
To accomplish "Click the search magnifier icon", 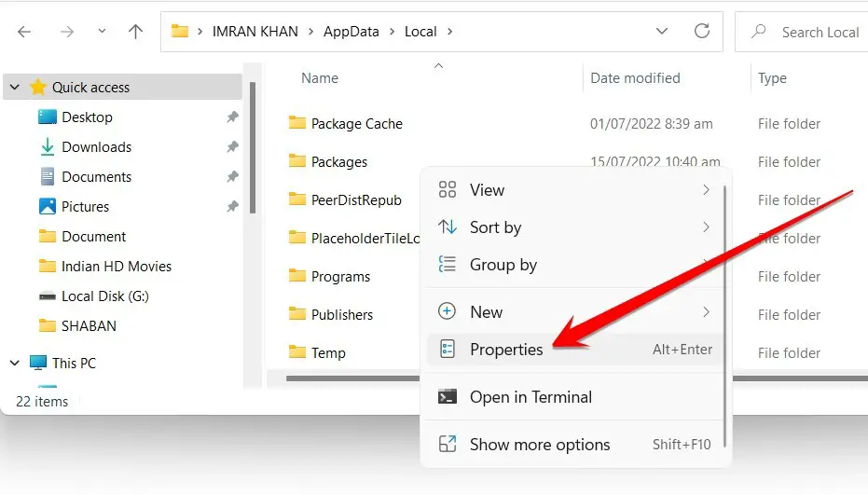I will coord(758,31).
